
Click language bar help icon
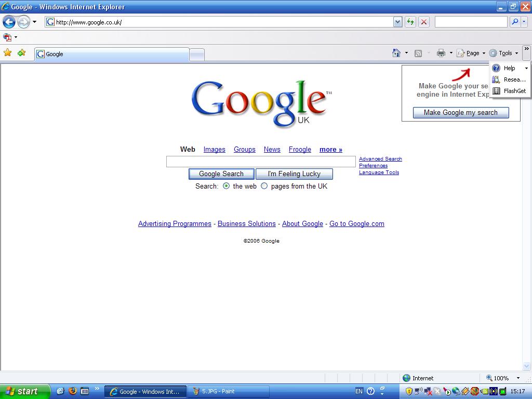(x=370, y=391)
